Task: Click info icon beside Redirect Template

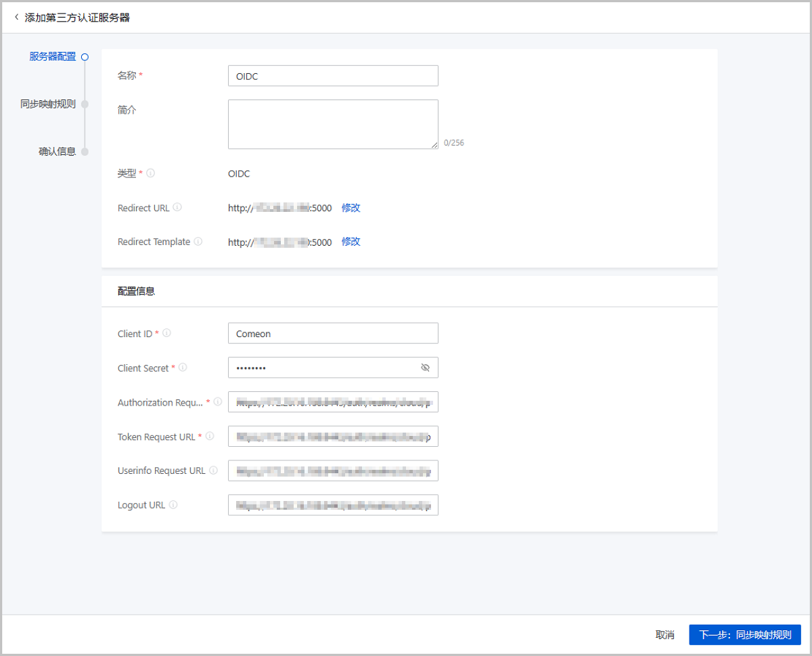Action: click(x=198, y=242)
